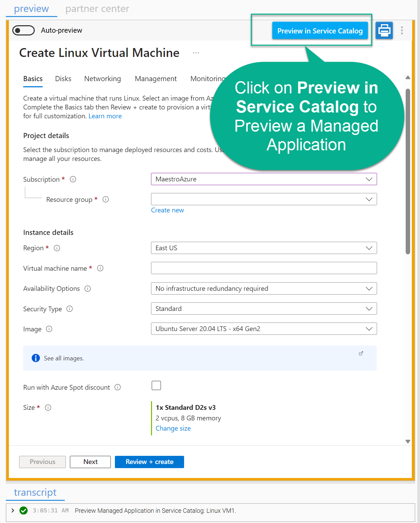420x523 pixels.
Task: Switch to the Networking tab
Action: 102,79
